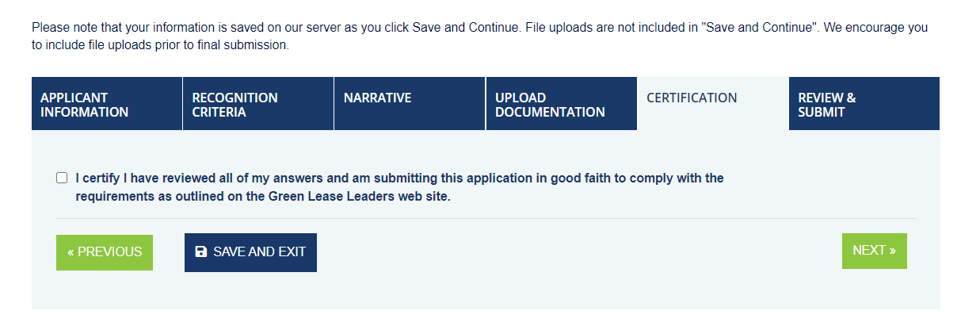Click the note starting 'Please note that your information'

(479, 36)
